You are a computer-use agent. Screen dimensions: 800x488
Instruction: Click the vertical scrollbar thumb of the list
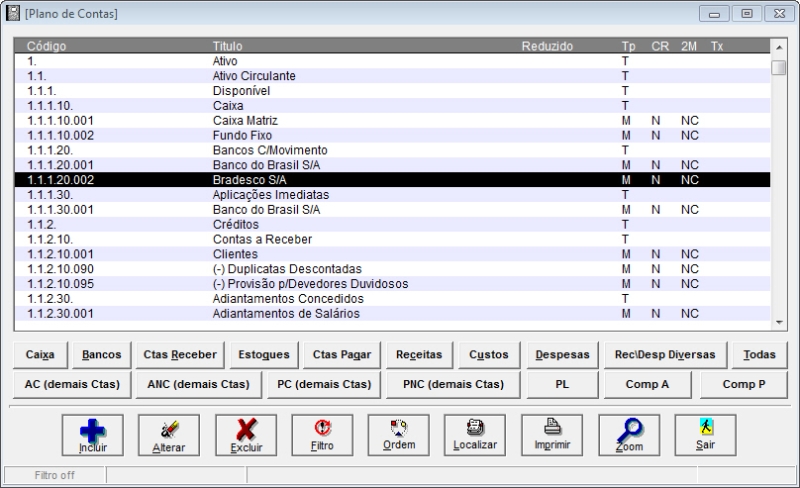tap(779, 67)
